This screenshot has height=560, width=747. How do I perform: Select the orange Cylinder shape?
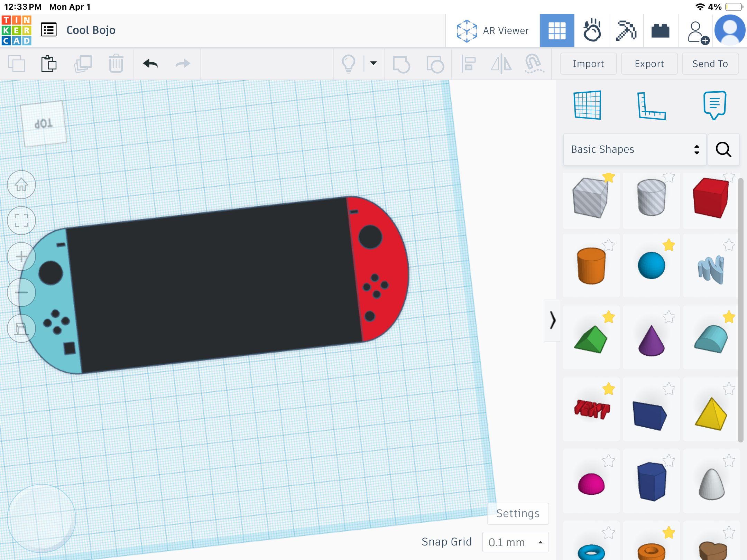point(591,266)
